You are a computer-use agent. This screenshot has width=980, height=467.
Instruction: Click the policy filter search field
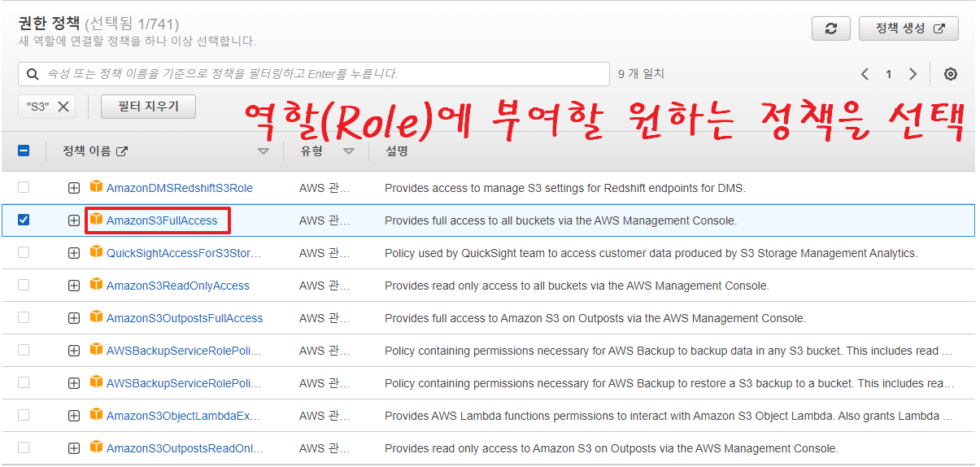coord(314,74)
